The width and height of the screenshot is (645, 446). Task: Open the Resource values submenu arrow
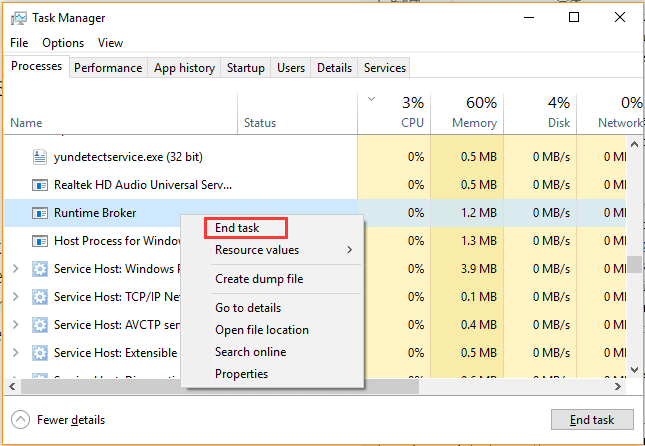point(350,250)
